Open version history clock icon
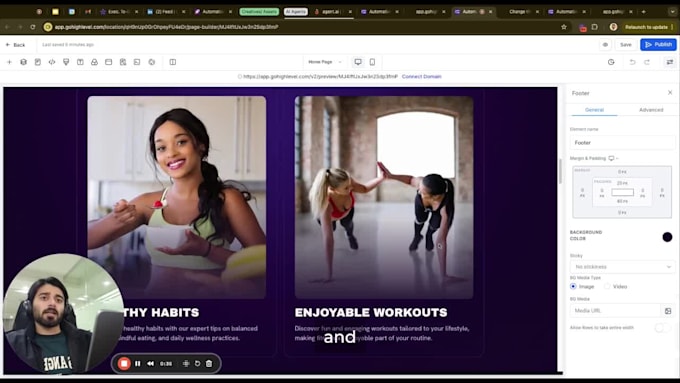This screenshot has height=383, width=680. (611, 62)
